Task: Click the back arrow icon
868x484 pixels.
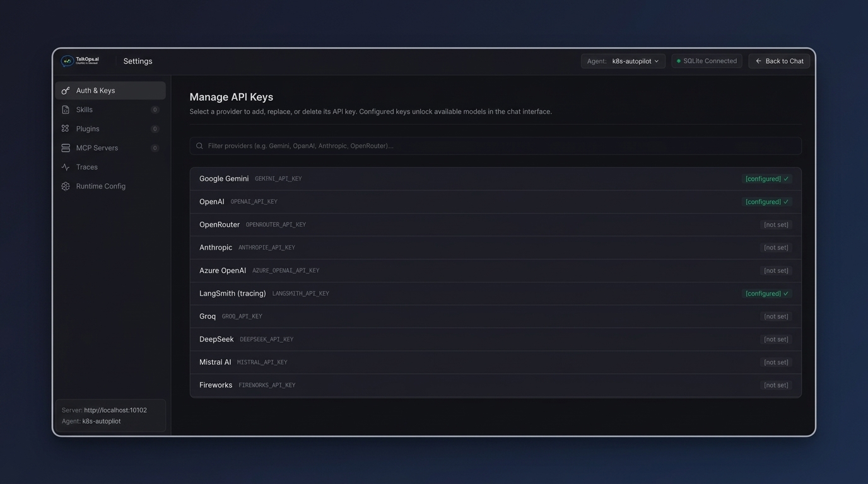Action: pos(758,61)
